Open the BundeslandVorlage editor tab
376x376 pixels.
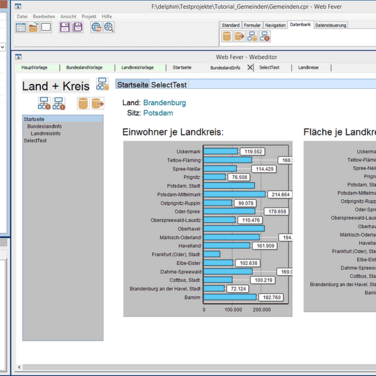[84, 68]
